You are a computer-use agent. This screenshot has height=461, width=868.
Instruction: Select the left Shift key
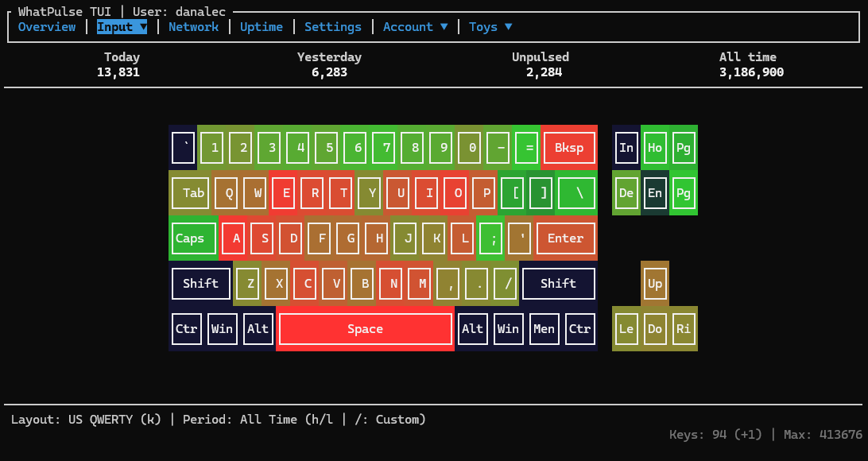pos(200,284)
